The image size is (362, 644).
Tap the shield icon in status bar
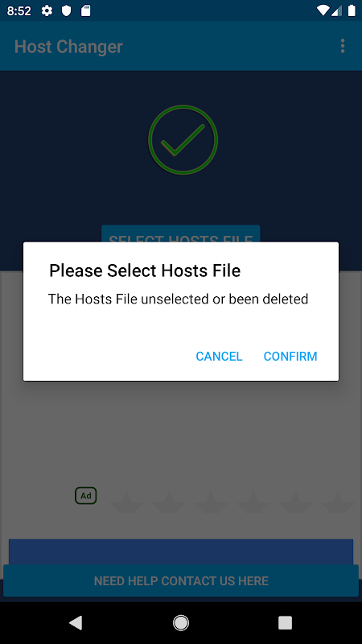(x=67, y=10)
